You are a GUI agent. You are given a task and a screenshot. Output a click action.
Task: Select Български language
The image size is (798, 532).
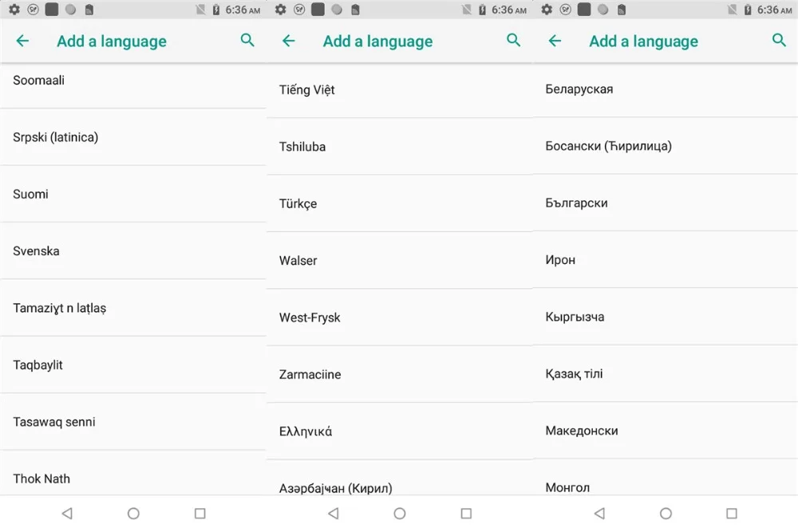tap(666, 203)
